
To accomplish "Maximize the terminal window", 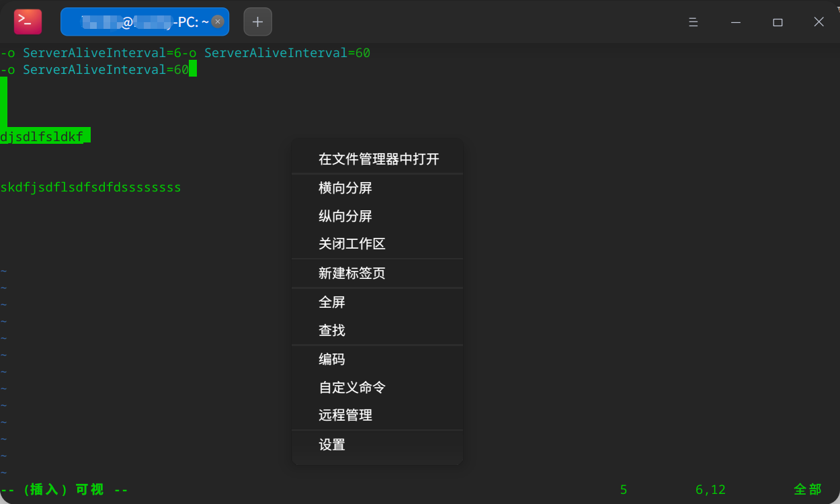I will click(778, 22).
